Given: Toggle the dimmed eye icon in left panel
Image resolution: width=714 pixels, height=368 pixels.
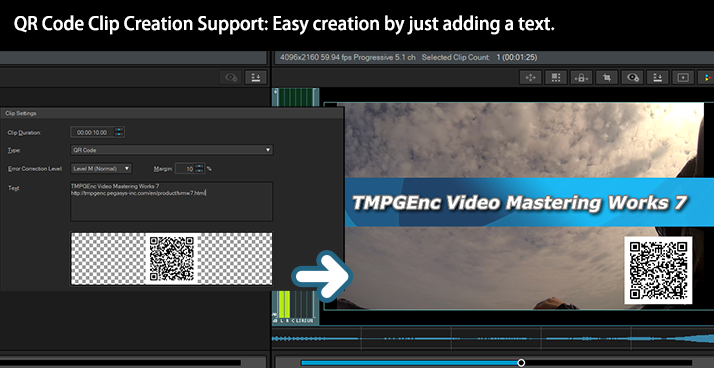Looking at the screenshot, I should 231,77.
